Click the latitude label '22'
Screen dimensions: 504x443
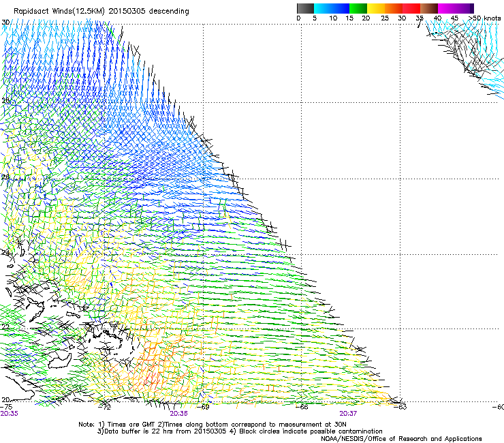click(5, 326)
